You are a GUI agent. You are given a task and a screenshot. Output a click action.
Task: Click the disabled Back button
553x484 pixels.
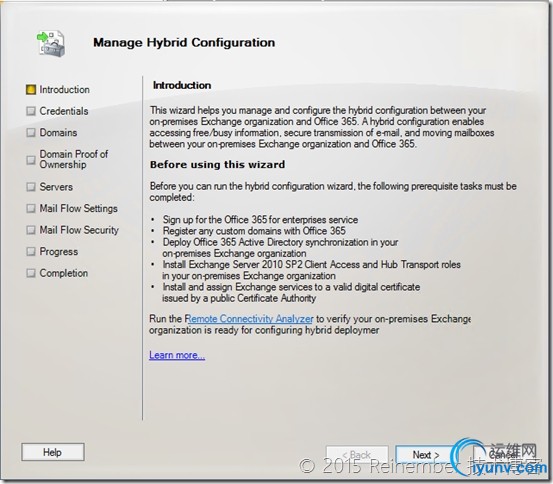tap(357, 455)
